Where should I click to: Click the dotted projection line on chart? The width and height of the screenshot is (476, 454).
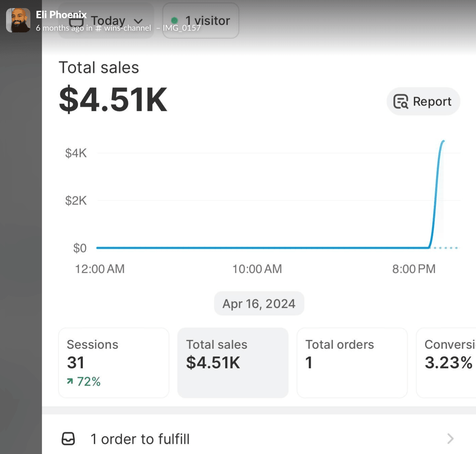446,248
